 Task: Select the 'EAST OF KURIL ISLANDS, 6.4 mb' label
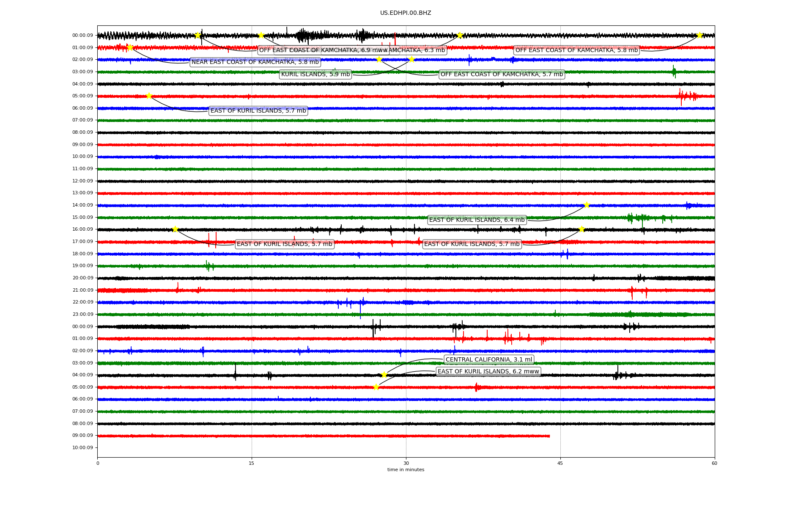(477, 220)
